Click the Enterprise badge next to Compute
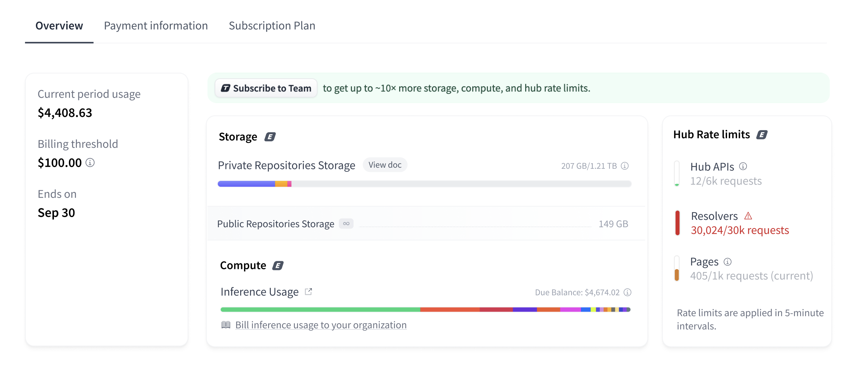 (278, 266)
